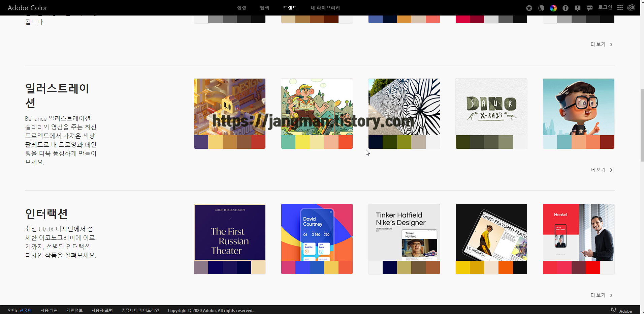Open the speech bubble chat icon
This screenshot has height=314, width=644.
(590, 8)
